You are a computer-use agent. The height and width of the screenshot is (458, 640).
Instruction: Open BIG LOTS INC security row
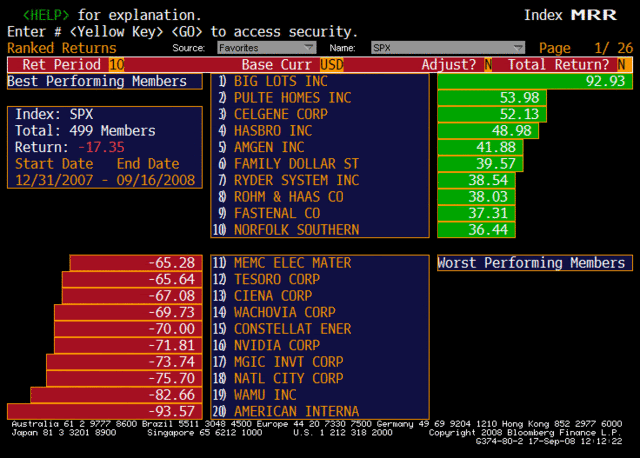pyautogui.click(x=280, y=81)
